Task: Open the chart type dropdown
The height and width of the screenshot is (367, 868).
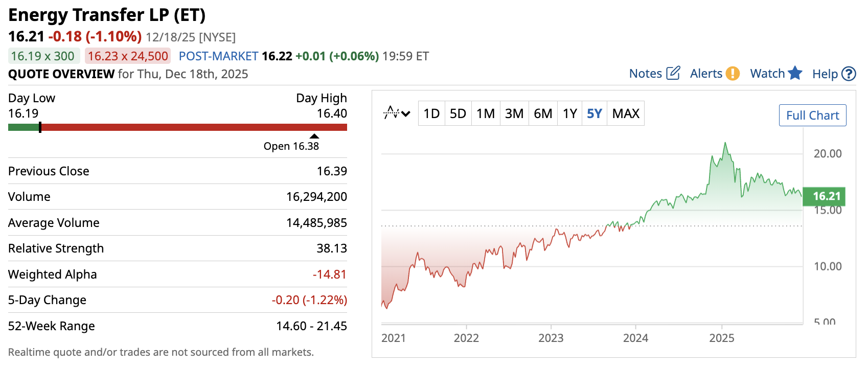Action: click(x=397, y=113)
